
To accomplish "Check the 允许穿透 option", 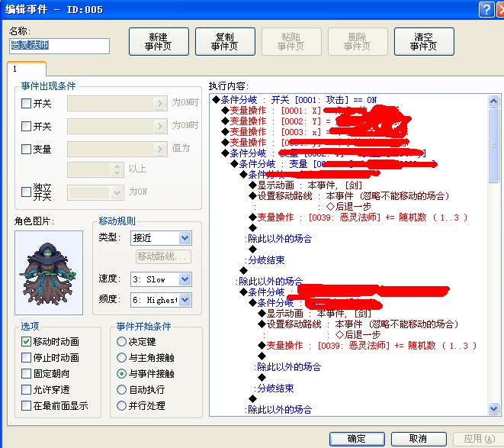I will point(26,390).
